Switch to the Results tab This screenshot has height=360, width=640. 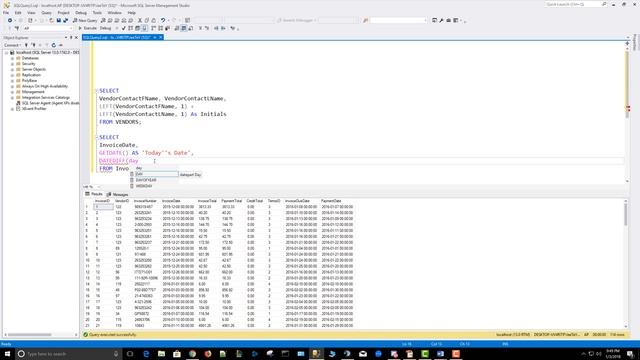point(94,194)
